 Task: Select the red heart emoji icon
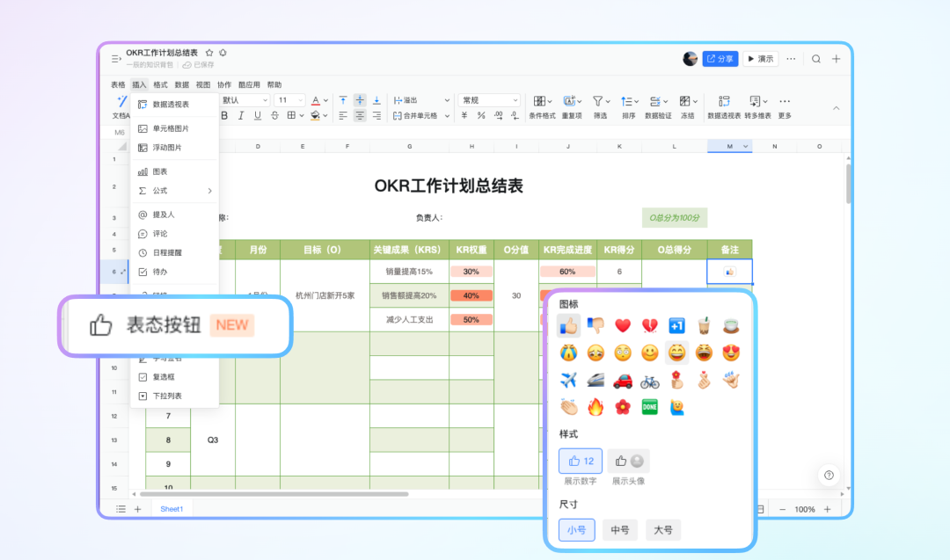623,326
